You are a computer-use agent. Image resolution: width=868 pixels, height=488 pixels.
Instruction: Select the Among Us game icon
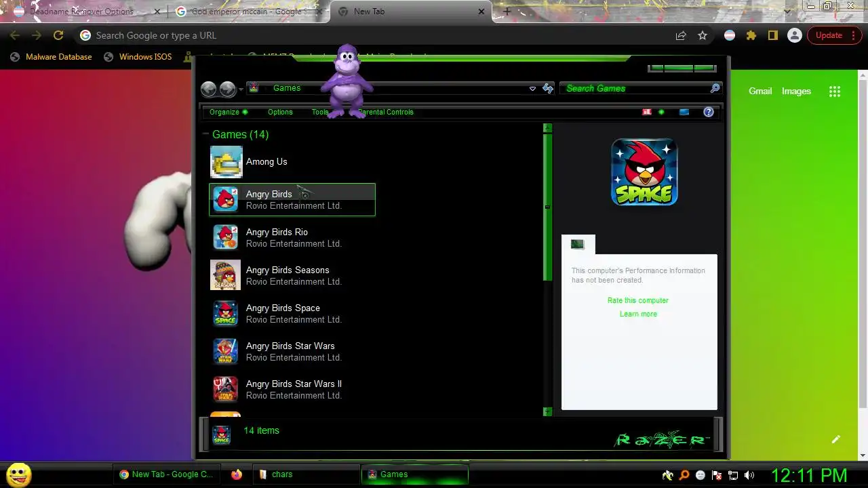pyautogui.click(x=226, y=162)
